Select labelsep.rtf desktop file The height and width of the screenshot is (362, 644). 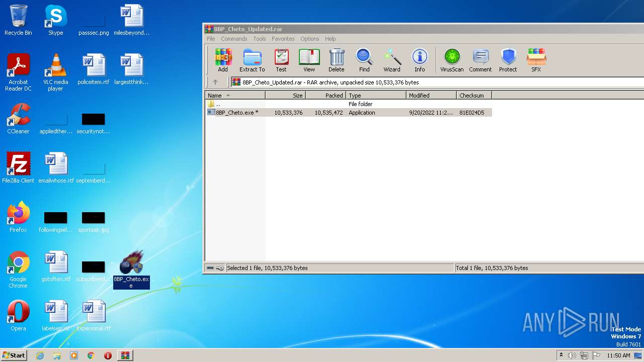(56, 316)
